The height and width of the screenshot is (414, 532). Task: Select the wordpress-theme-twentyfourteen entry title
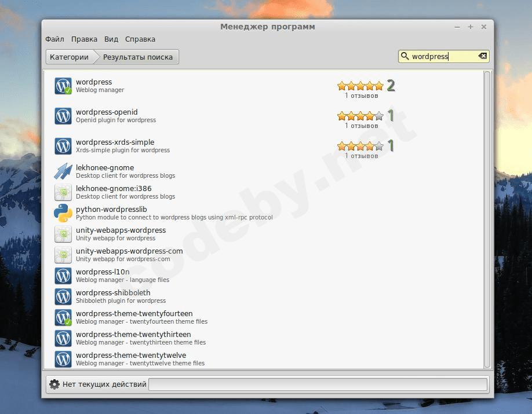point(134,314)
